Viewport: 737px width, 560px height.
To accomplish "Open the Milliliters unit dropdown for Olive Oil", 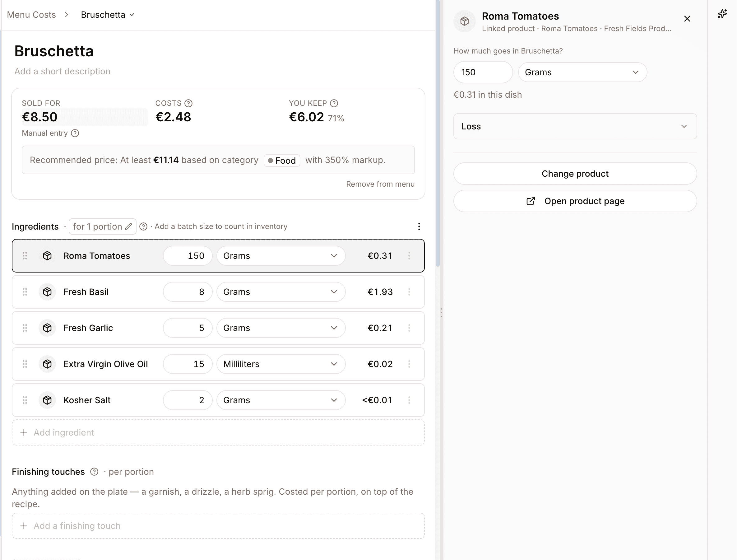I will tap(281, 364).
